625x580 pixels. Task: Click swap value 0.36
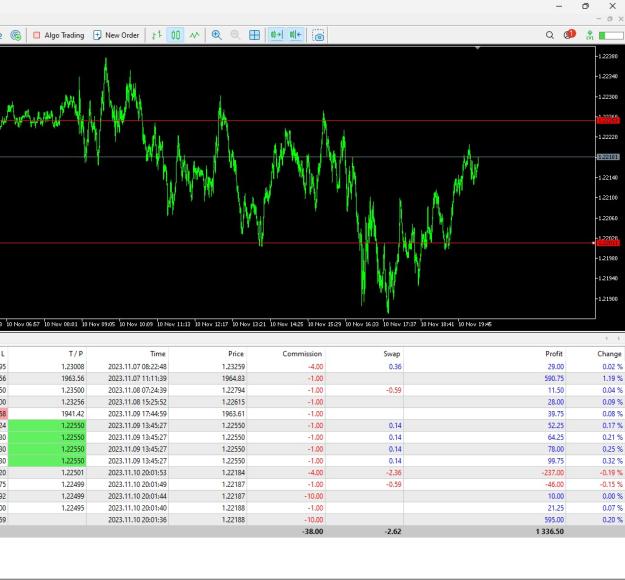tap(395, 366)
